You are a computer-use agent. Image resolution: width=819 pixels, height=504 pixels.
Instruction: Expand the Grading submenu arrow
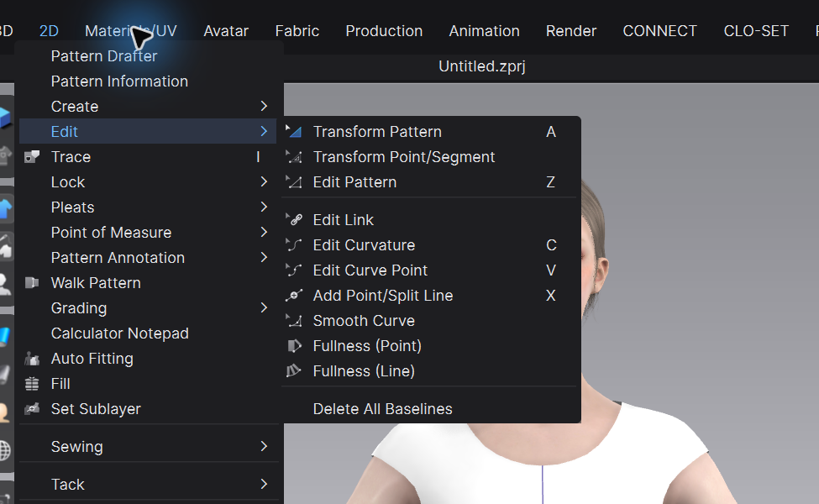pos(264,307)
